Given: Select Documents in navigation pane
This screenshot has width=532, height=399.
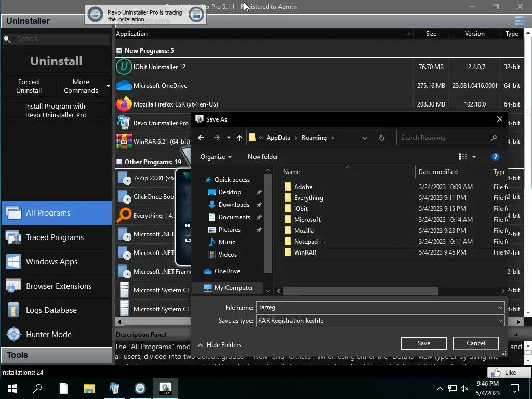Looking at the screenshot, I should click(x=234, y=217).
